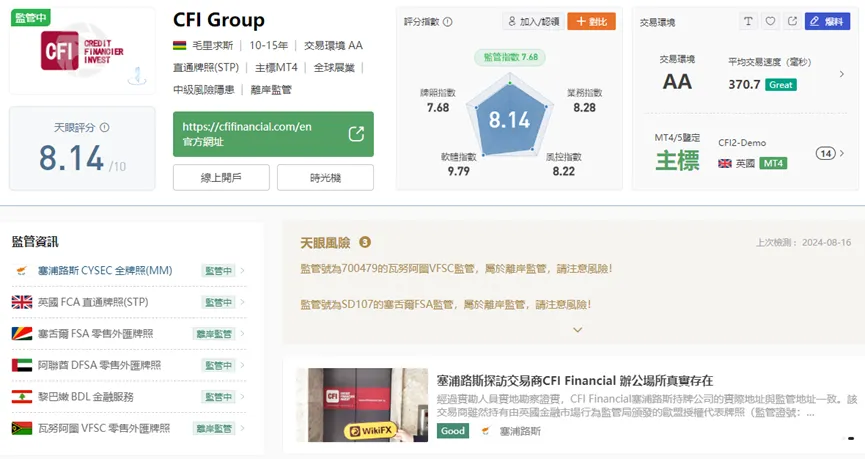Expand the VFSC row chevron

(x=242, y=428)
